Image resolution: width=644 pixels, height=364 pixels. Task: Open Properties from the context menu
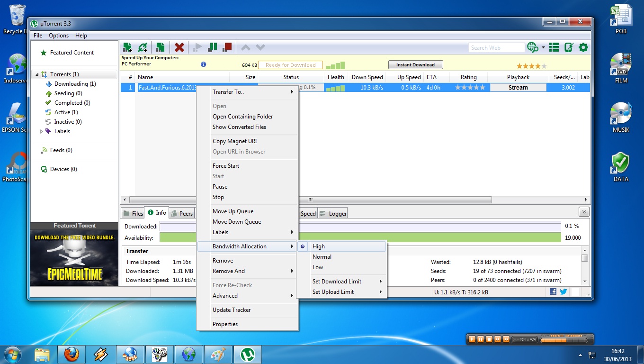pyautogui.click(x=247, y=324)
